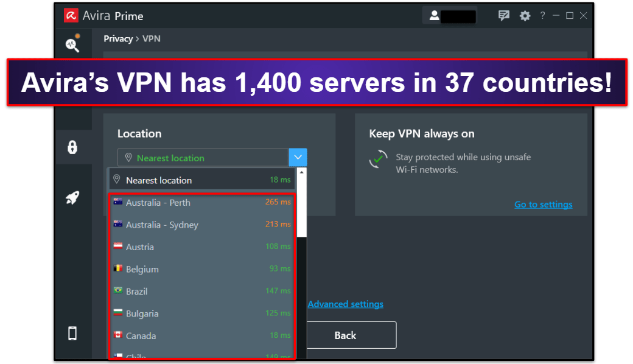Click the location list scrollbar thumb
The image size is (633, 364).
[x=301, y=206]
